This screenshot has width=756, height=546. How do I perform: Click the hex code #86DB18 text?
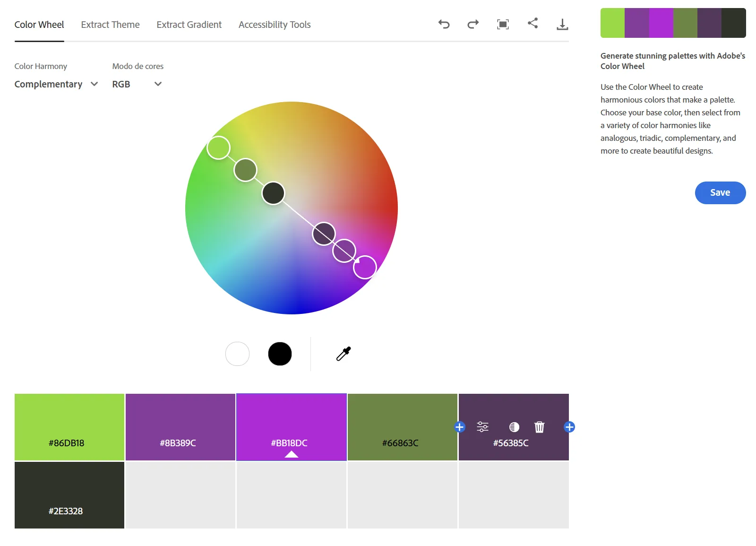pos(66,443)
